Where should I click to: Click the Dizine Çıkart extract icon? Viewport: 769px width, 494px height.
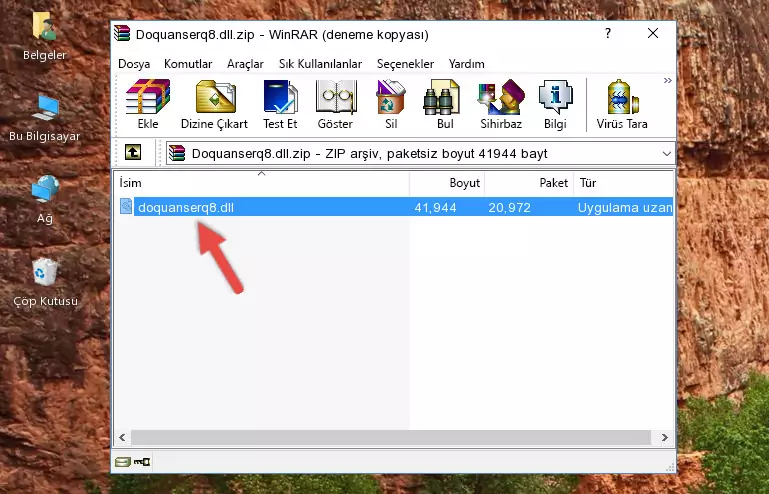coord(215,97)
